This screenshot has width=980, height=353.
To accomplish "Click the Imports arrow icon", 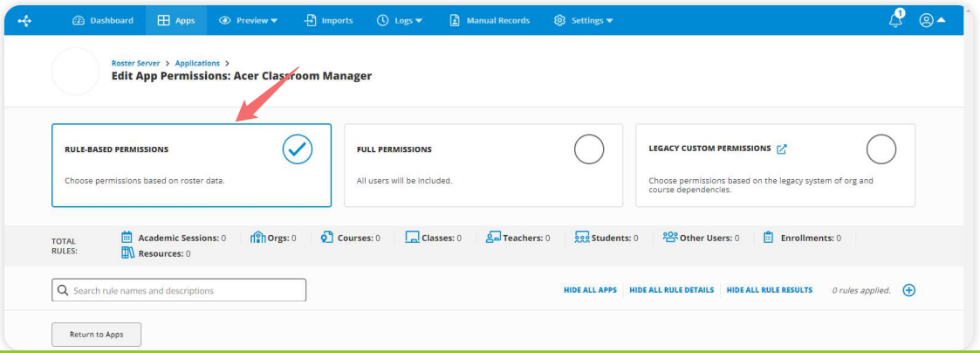I will pyautogui.click(x=311, y=21).
